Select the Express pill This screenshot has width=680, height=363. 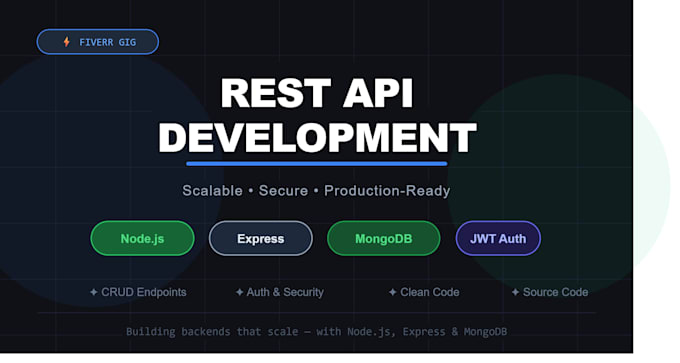261,239
